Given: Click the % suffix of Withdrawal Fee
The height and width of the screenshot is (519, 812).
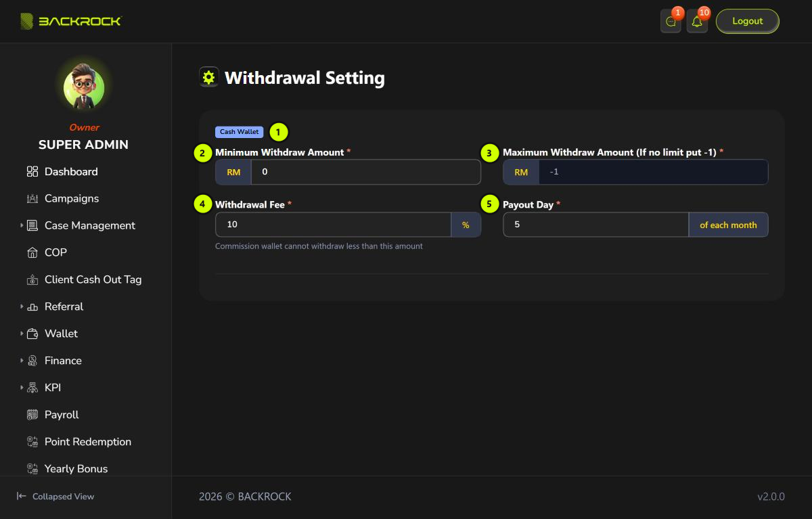Looking at the screenshot, I should [466, 225].
